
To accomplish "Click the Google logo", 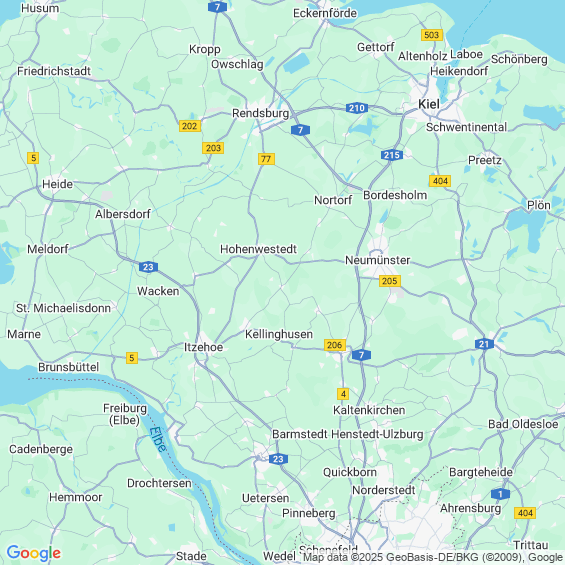I will point(34,553).
